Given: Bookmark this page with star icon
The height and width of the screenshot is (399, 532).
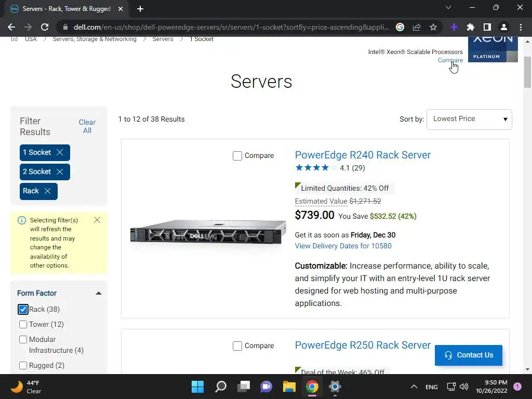Looking at the screenshot, I should point(433,27).
